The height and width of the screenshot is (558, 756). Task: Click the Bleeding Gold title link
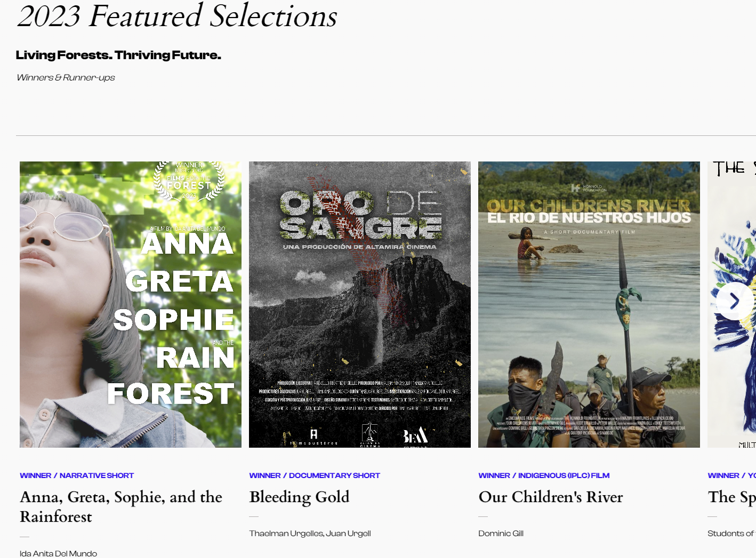[300, 497]
